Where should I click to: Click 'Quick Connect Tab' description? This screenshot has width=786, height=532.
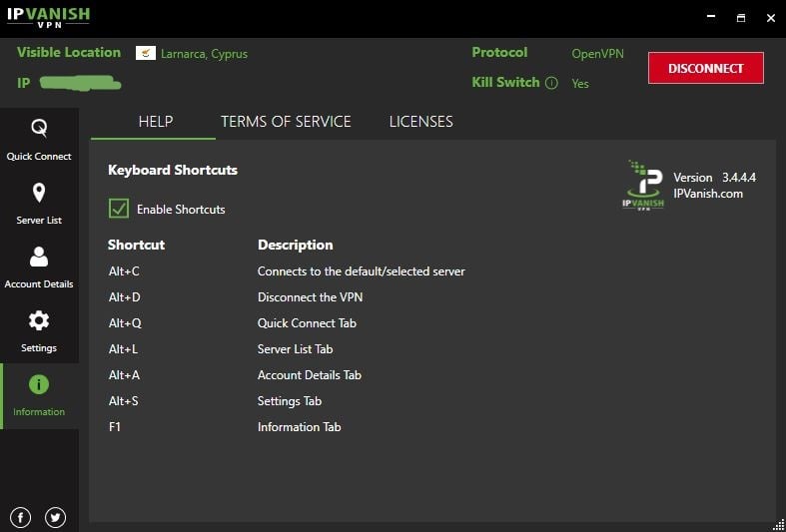(x=307, y=323)
